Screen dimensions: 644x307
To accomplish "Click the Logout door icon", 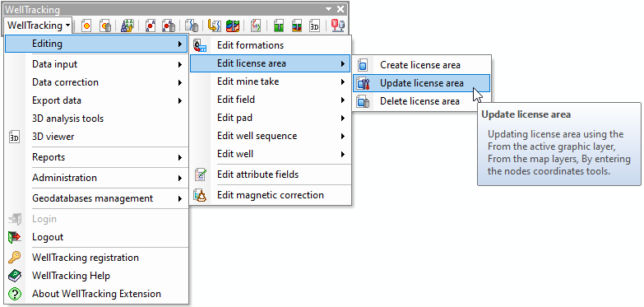I will [14, 237].
